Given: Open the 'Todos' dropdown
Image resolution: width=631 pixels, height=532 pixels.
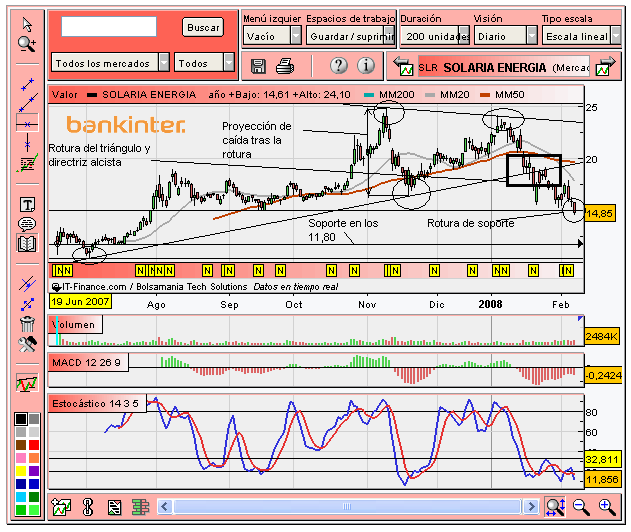Looking at the screenshot, I should pyautogui.click(x=204, y=63).
